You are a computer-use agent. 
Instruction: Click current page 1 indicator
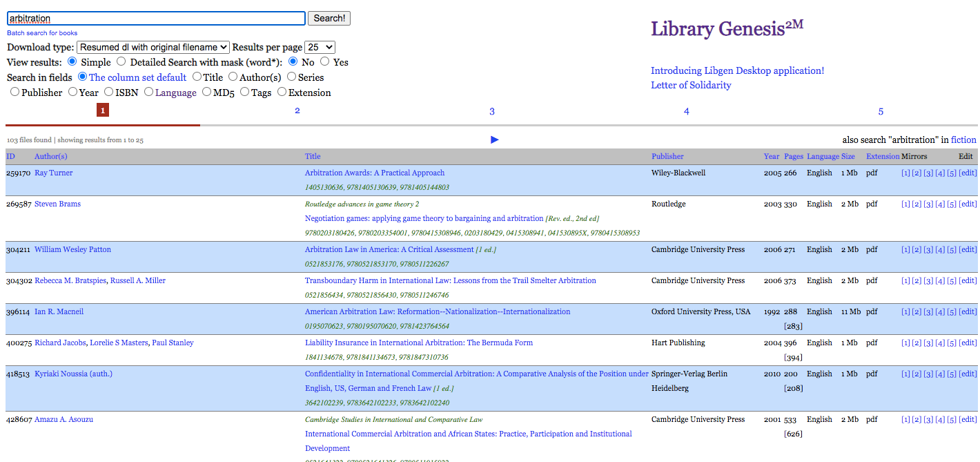click(x=103, y=110)
